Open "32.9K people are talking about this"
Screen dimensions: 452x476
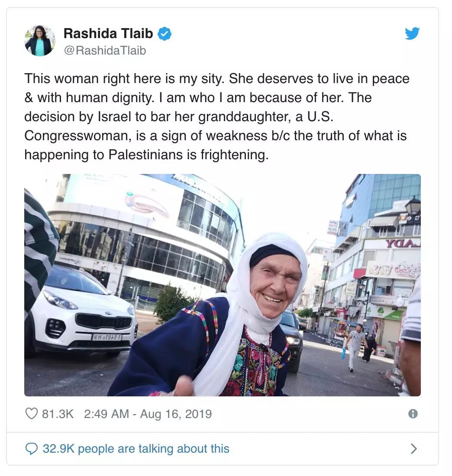coord(136,449)
